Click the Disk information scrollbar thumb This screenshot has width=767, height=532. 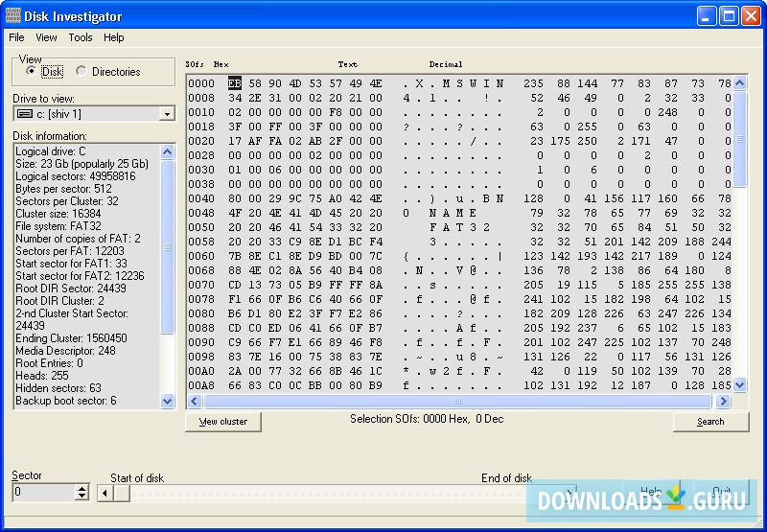[167, 247]
